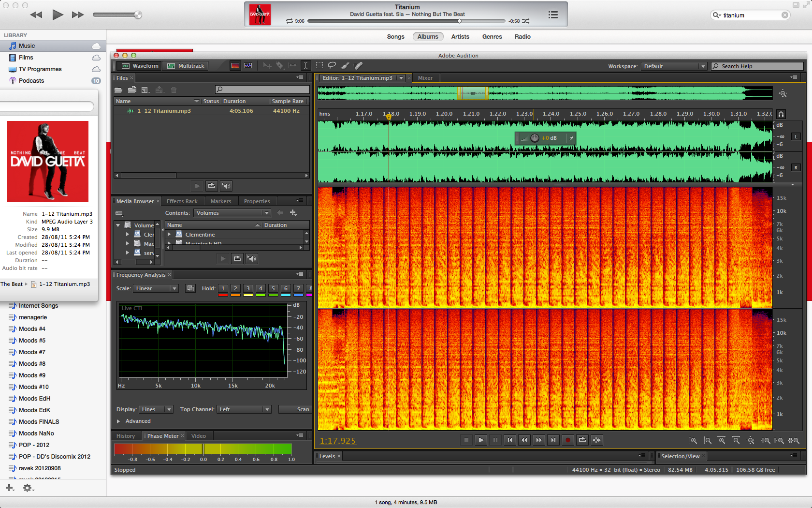
Task: Toggle the right channel R button
Action: (x=796, y=167)
